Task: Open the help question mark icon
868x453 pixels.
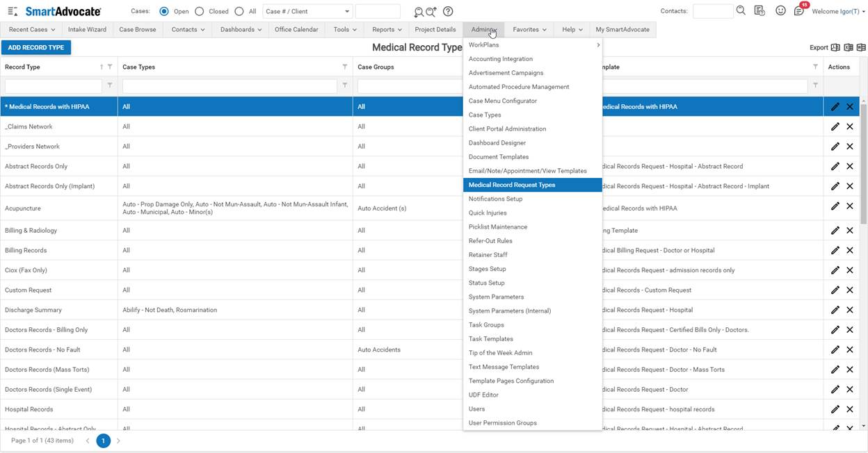Action: (448, 11)
